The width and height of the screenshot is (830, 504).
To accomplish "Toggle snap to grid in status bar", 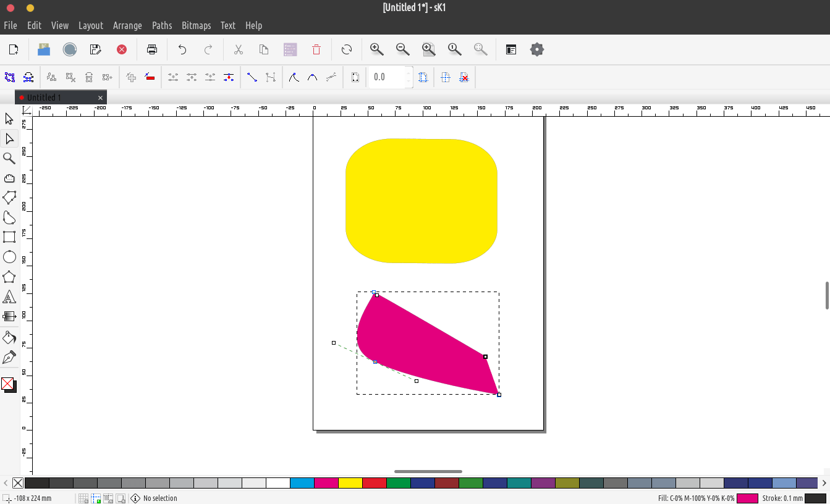I will 83,498.
